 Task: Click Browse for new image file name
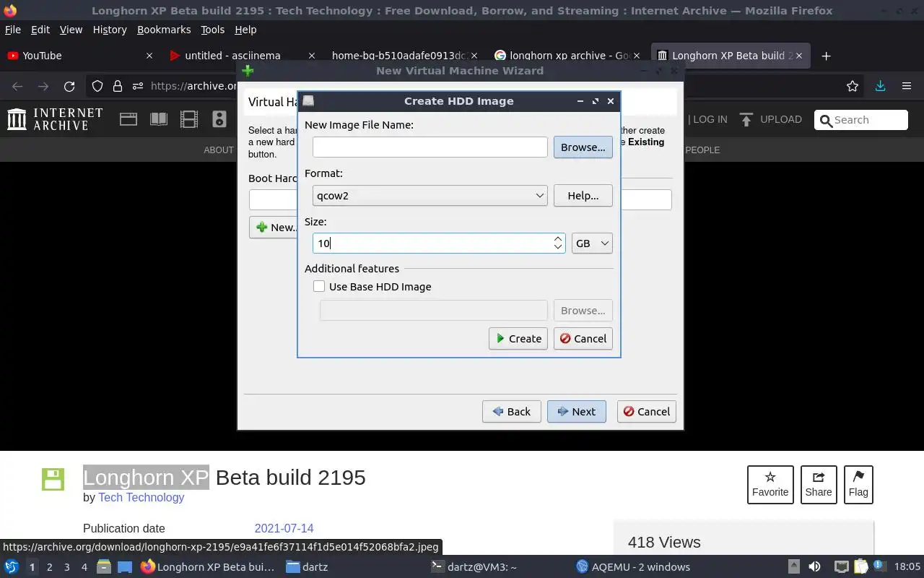[x=583, y=147]
